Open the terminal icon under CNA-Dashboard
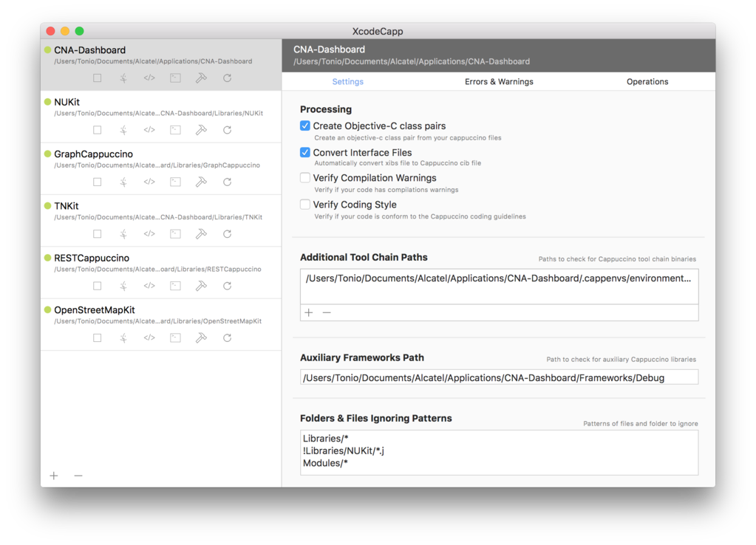Screen dimensions: 756x545 click(175, 78)
